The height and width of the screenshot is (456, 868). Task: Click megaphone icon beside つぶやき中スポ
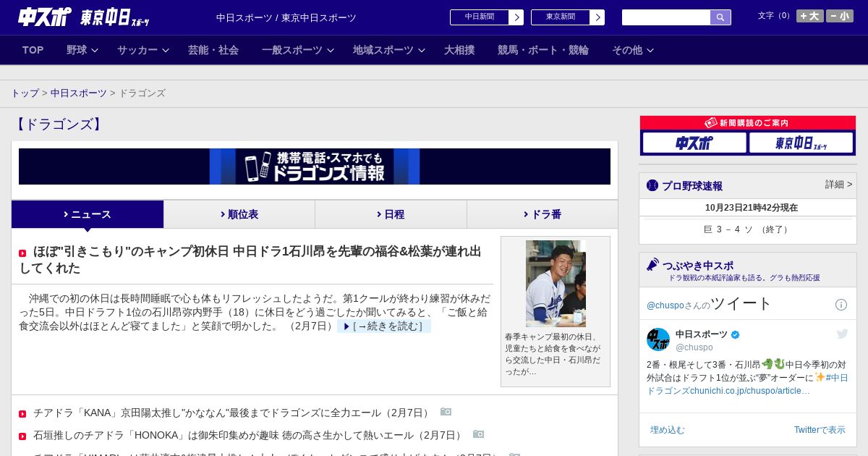(x=653, y=265)
